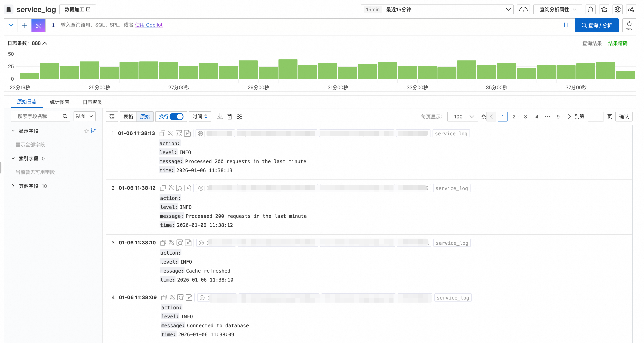Select the 表格 table view option

(x=128, y=116)
